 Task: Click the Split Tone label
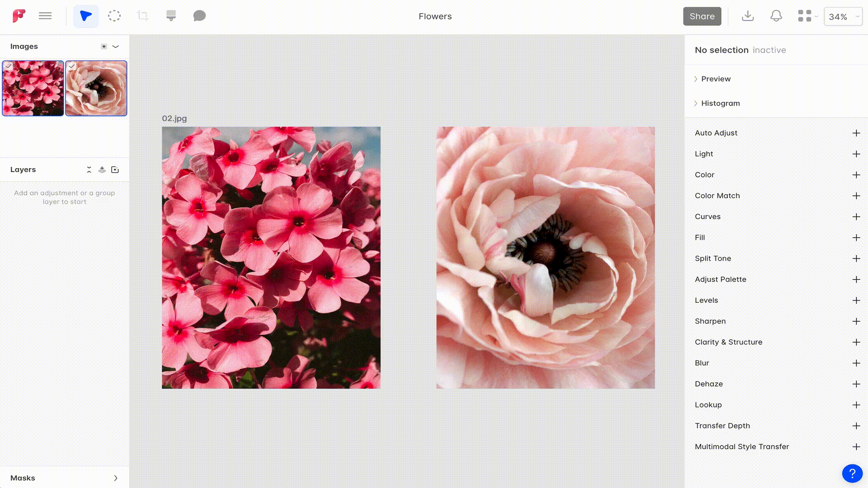(x=713, y=258)
